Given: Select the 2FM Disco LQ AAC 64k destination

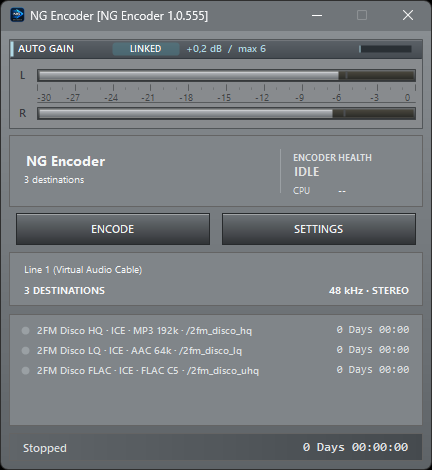Looking at the screenshot, I should [x=139, y=351].
